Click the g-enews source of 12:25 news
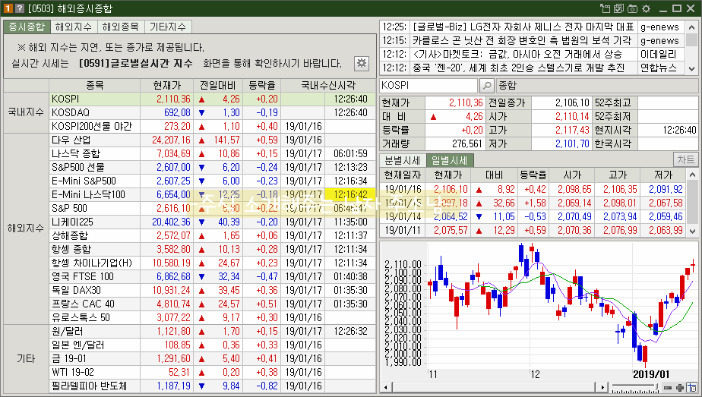This screenshot has width=702, height=397. pos(659,27)
